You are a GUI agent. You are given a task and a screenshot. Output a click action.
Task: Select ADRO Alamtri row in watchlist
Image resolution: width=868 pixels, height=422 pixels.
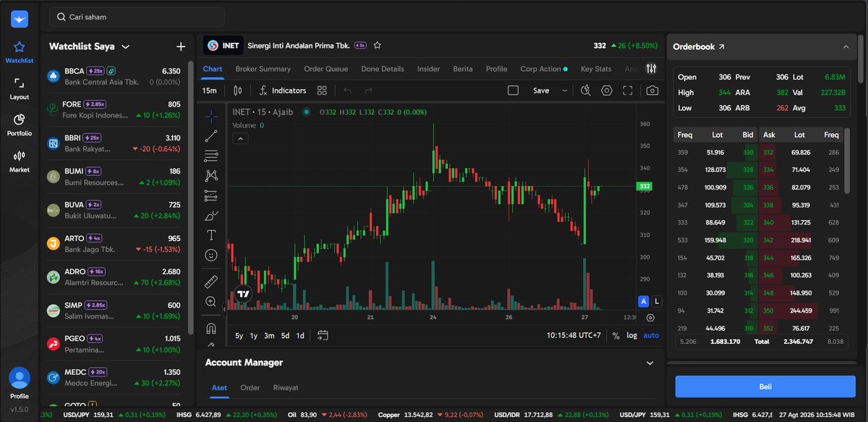(114, 277)
